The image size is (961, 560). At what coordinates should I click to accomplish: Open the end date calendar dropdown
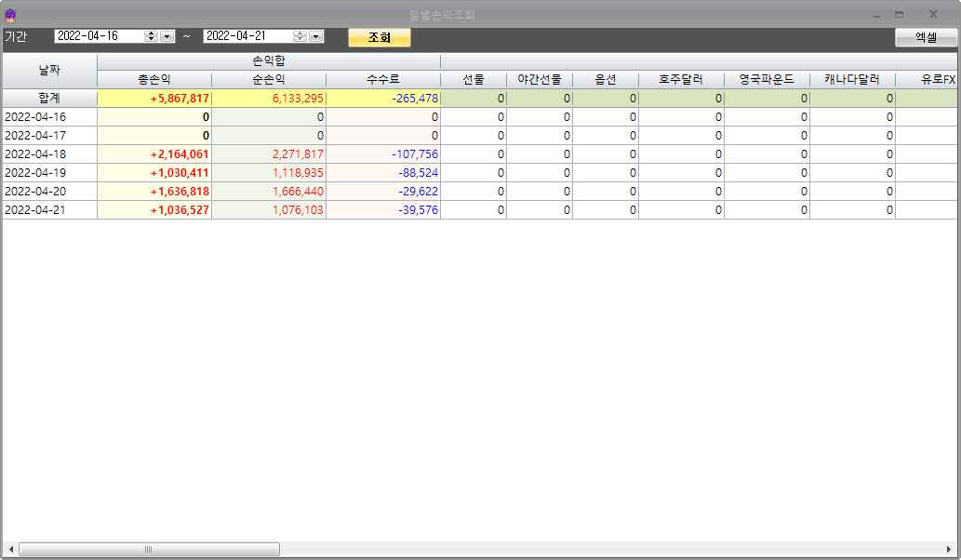point(316,36)
